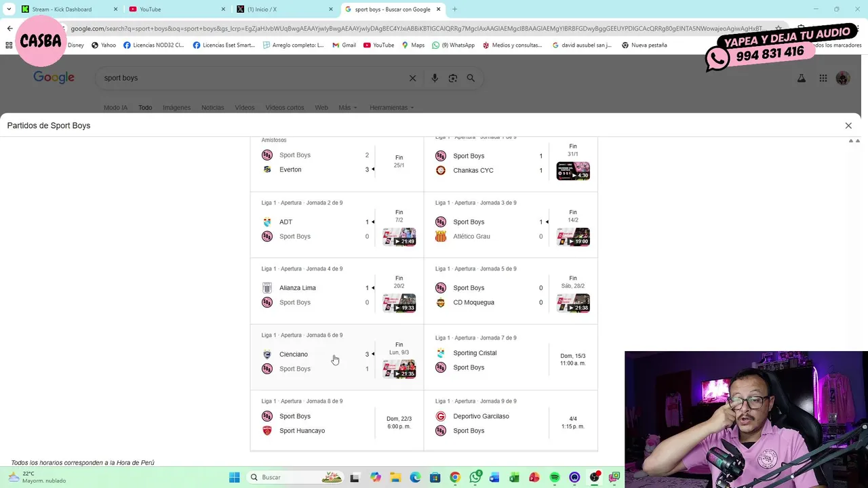868x488 pixels.
Task: Open the Licencias NOD32 bookmark
Action: (x=153, y=45)
